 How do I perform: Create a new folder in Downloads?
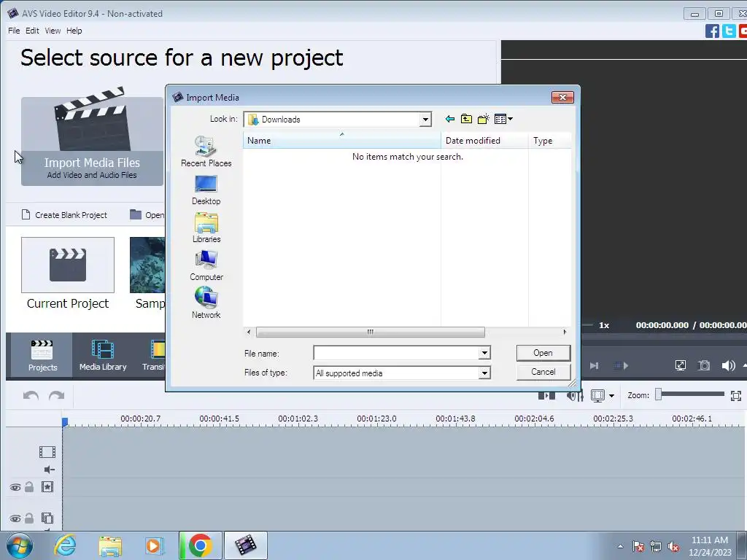pos(483,119)
